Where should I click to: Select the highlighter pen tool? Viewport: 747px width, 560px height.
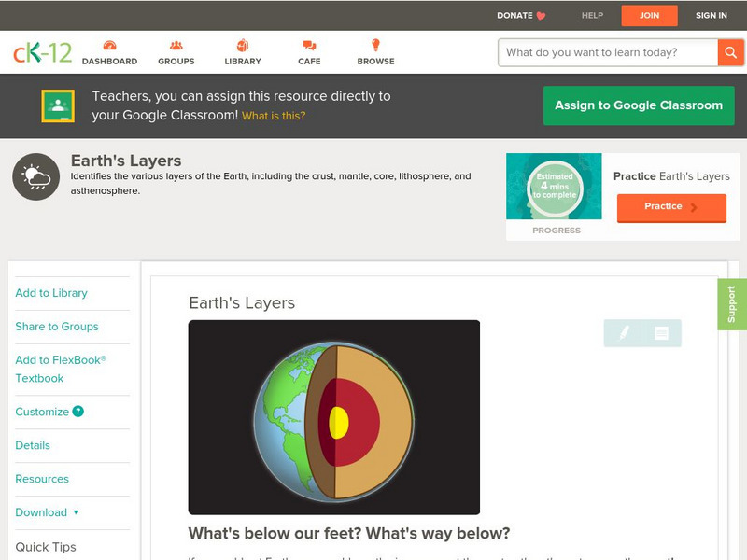(x=624, y=332)
